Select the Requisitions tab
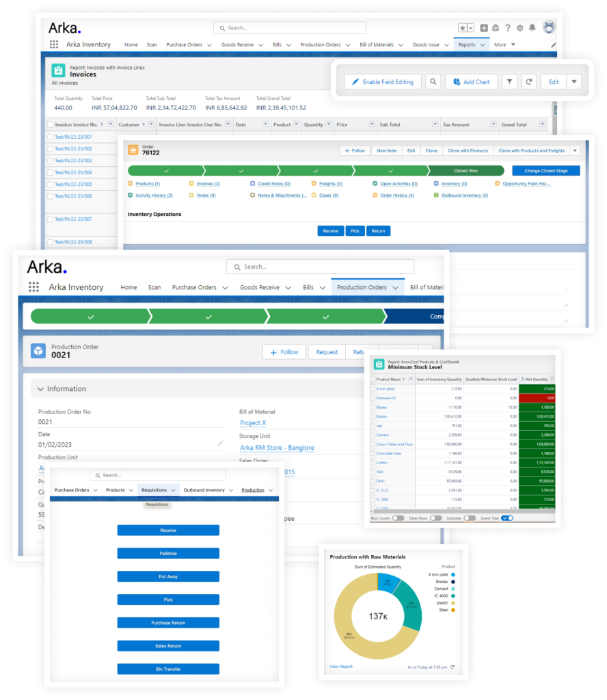Screen dimensions: 607x700 coord(154,490)
